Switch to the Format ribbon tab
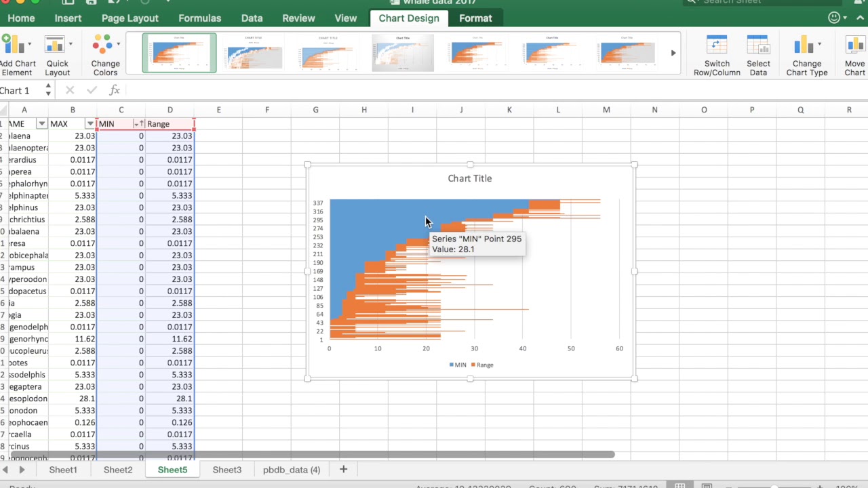Screen dimensions: 868x488 (475, 18)
